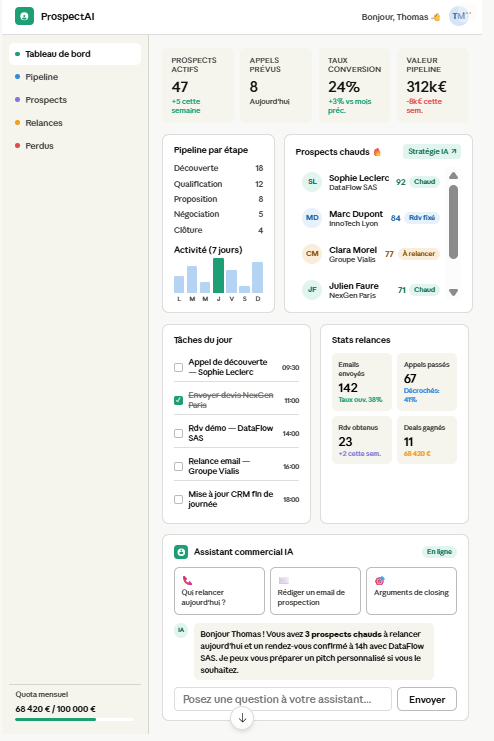Click the JF avatar for Julien Faure
This screenshot has height=741, width=494.
click(312, 289)
